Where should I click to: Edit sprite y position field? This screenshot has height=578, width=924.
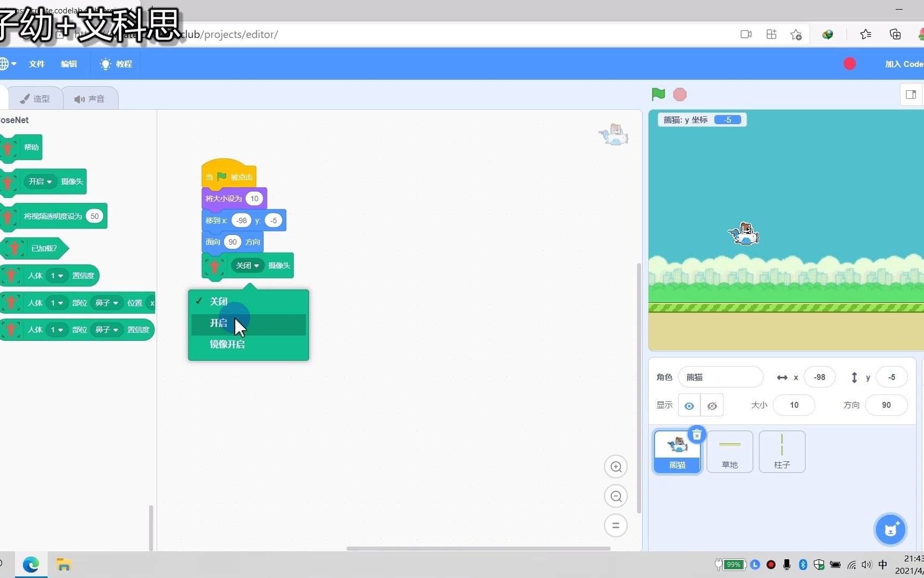[891, 377]
